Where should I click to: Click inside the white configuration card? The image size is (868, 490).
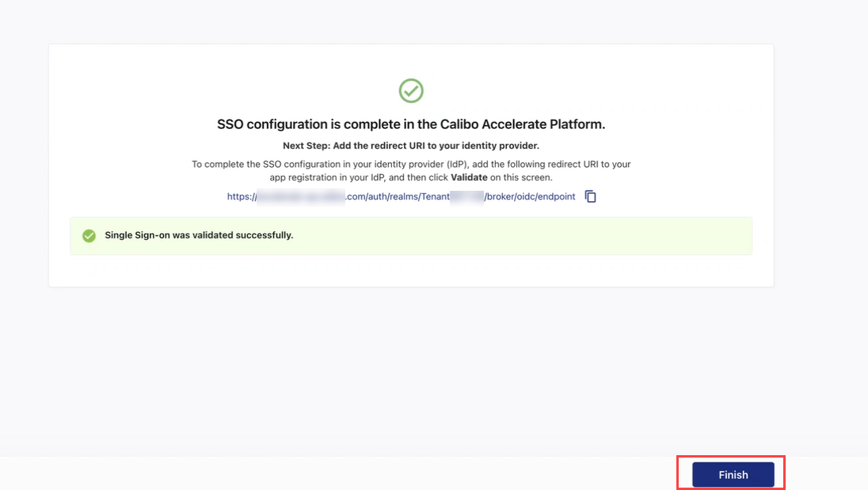point(410,269)
